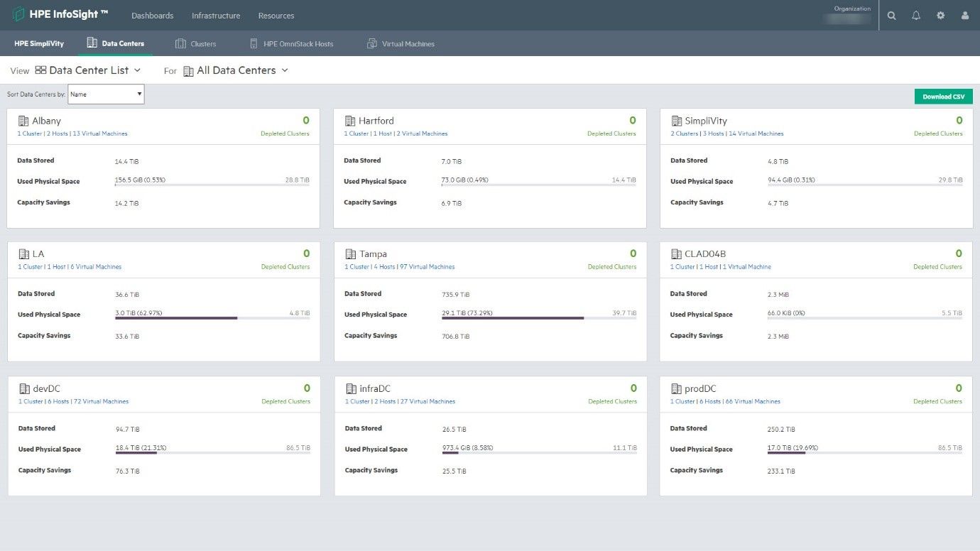Click the building icon beside Albany
The width and height of the screenshot is (980, 551).
[x=23, y=121]
